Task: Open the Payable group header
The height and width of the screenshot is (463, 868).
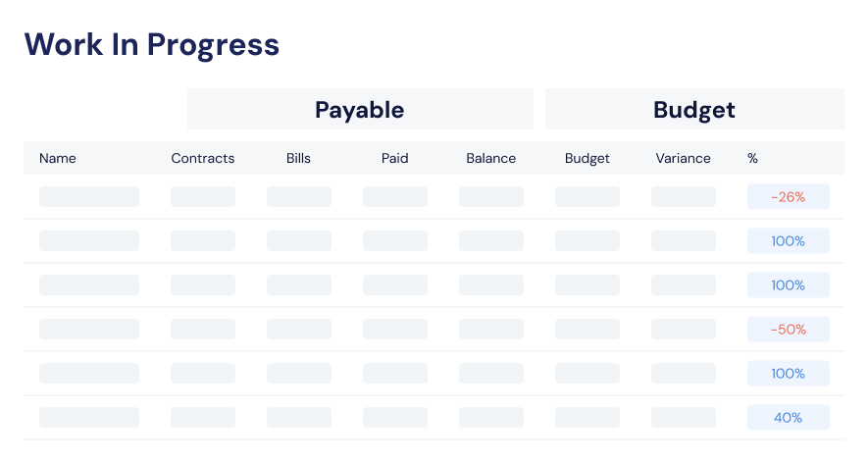Action: pos(360,109)
